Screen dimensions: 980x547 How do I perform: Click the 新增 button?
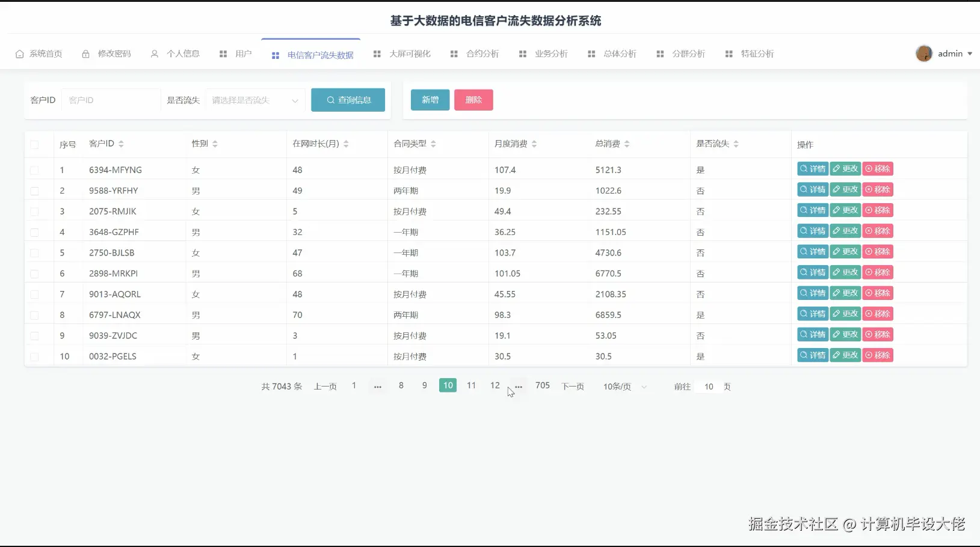(x=430, y=100)
